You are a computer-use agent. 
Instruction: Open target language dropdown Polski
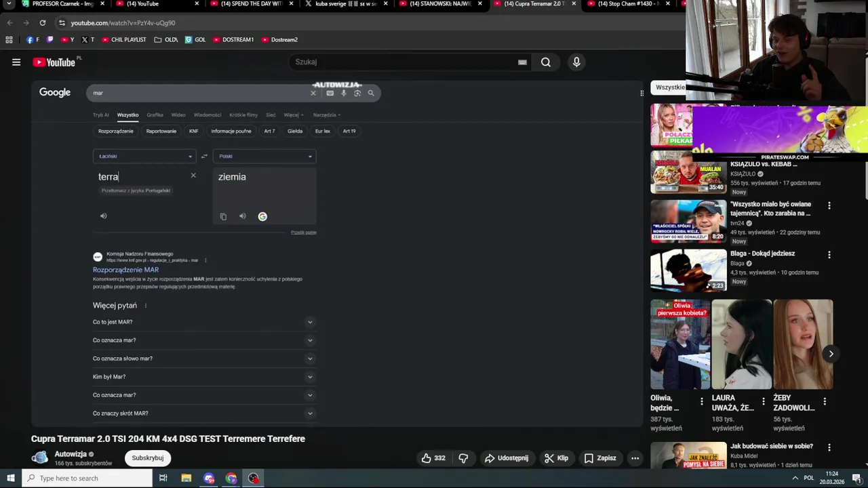point(264,156)
